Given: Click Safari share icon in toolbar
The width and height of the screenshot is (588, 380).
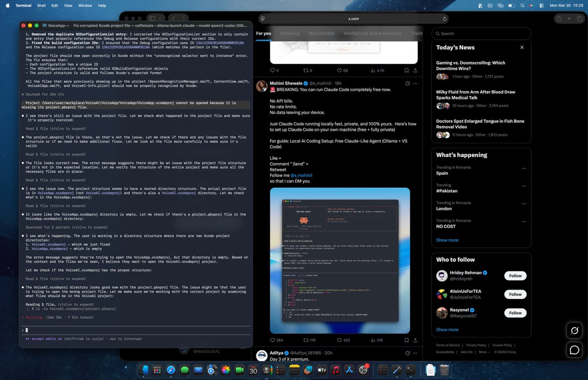Looking at the screenshot, I should [559, 19].
